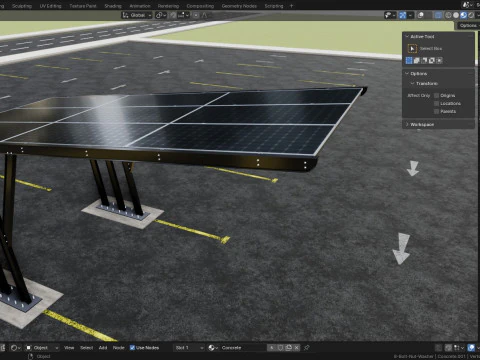Open the proportional falloff curve icon

[204, 15]
